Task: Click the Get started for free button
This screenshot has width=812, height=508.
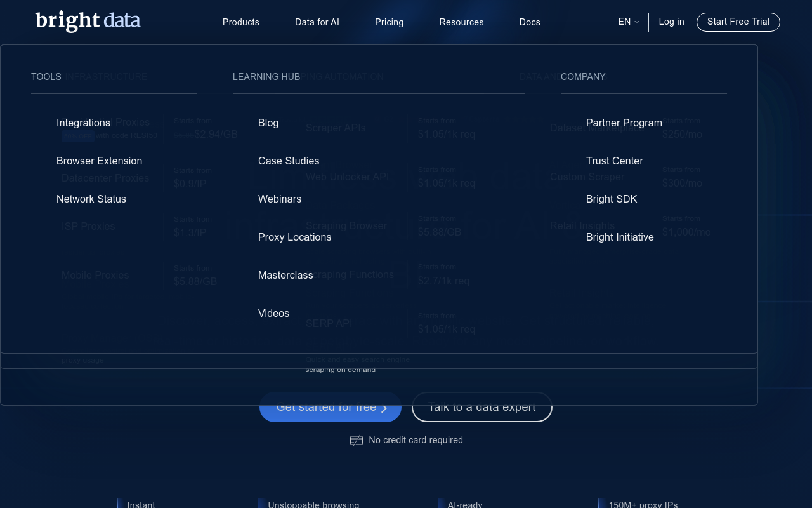Action: [x=331, y=407]
